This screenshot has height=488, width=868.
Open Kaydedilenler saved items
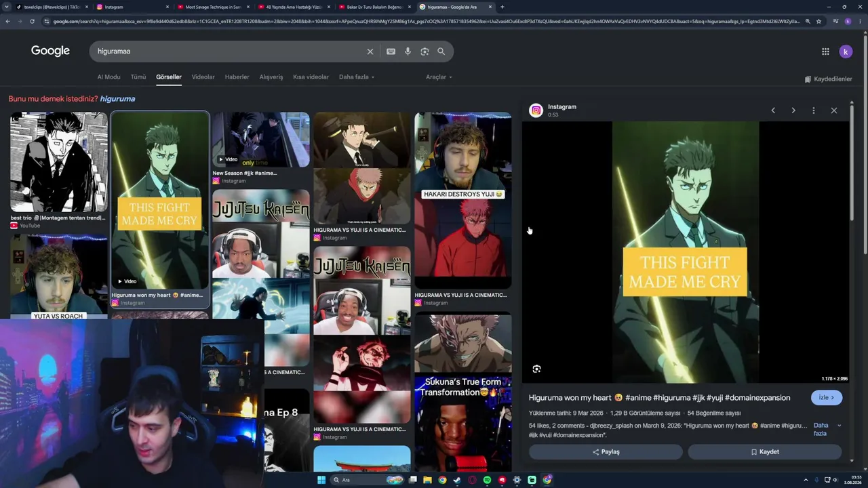point(828,79)
